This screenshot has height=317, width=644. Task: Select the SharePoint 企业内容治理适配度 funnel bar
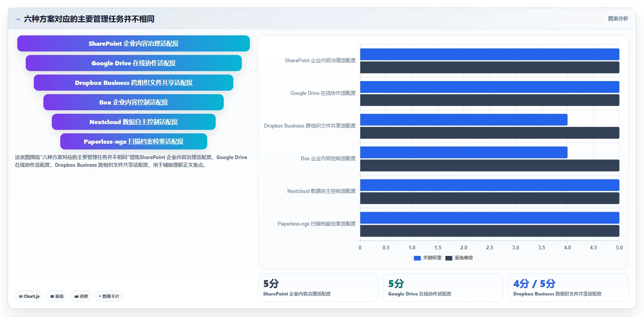point(134,43)
